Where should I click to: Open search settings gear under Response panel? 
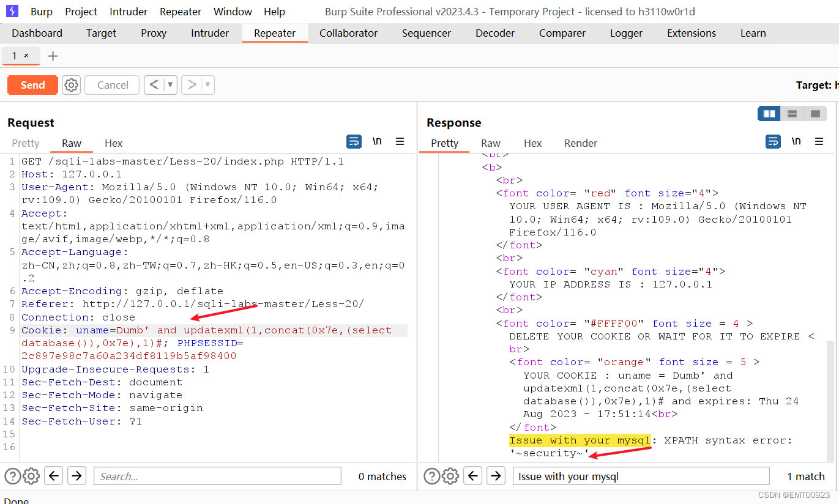pyautogui.click(x=450, y=476)
